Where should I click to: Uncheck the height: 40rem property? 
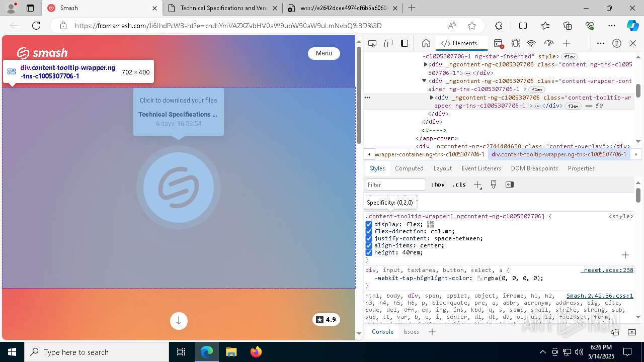coord(369,252)
